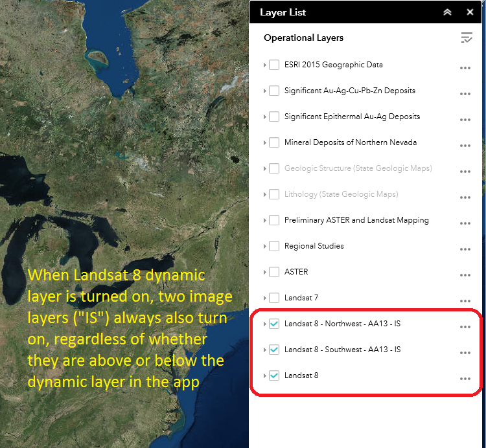Screen dimensions: 486x448
Task: Open more options for ESRI 2015 Geographic Data
Action: tap(465, 68)
